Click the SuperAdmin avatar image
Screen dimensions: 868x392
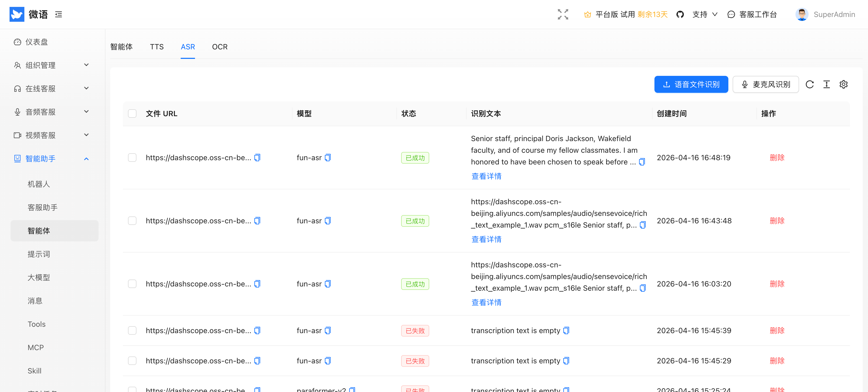[x=801, y=14]
